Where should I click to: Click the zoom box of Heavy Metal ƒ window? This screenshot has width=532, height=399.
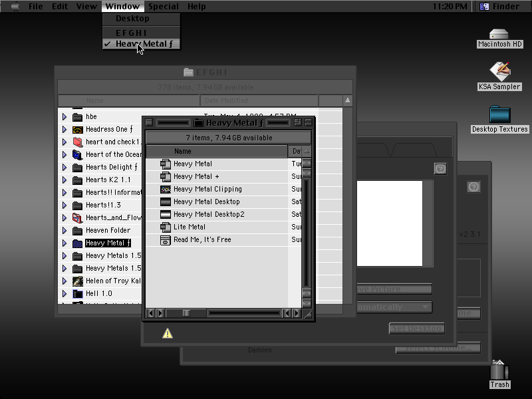pyautogui.click(x=297, y=122)
